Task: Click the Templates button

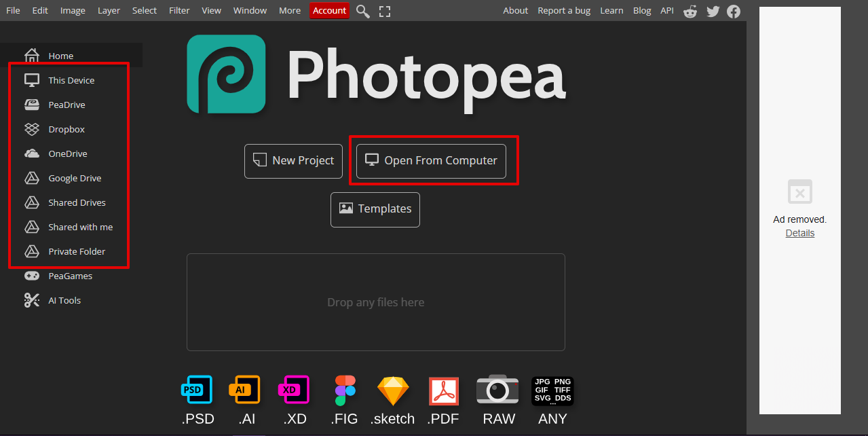Action: coord(375,209)
